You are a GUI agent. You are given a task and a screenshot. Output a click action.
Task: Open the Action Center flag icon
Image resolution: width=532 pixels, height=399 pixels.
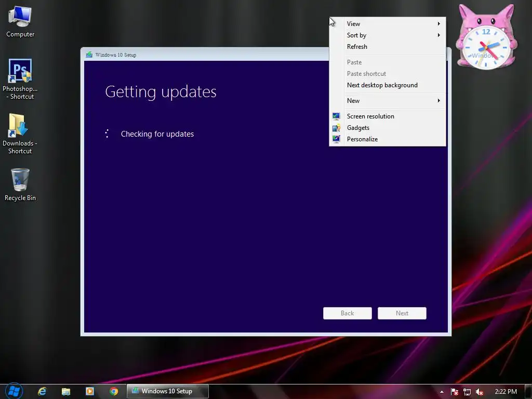[455, 392]
